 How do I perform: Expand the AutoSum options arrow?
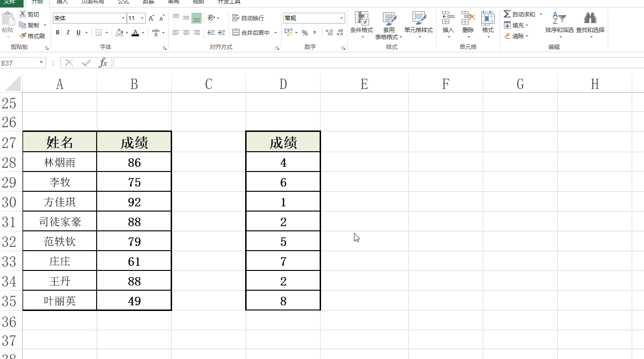tap(540, 15)
